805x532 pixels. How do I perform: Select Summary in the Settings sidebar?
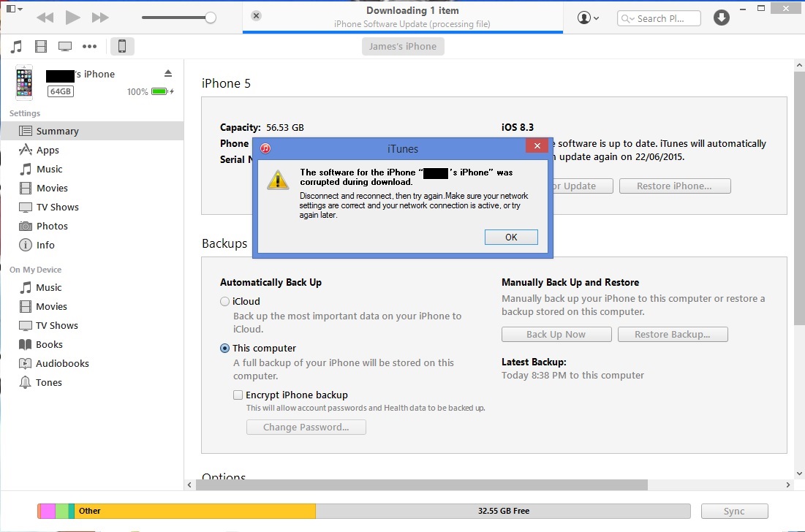pyautogui.click(x=92, y=131)
